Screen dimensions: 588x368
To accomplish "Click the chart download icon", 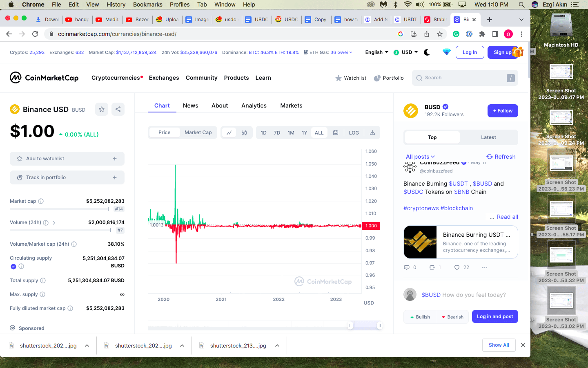I will point(372,132).
